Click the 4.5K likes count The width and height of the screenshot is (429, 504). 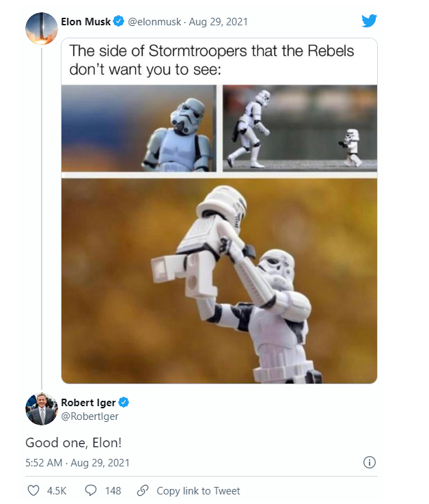click(57, 490)
